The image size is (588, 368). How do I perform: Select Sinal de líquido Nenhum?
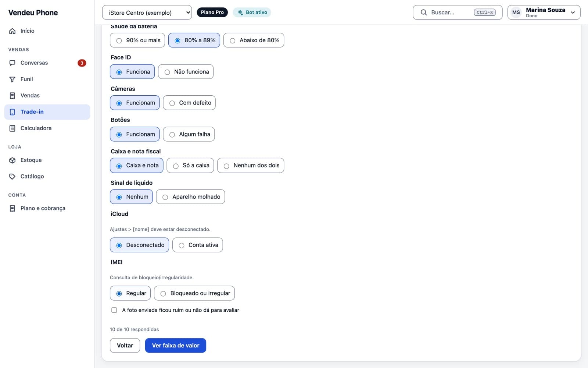[131, 197]
